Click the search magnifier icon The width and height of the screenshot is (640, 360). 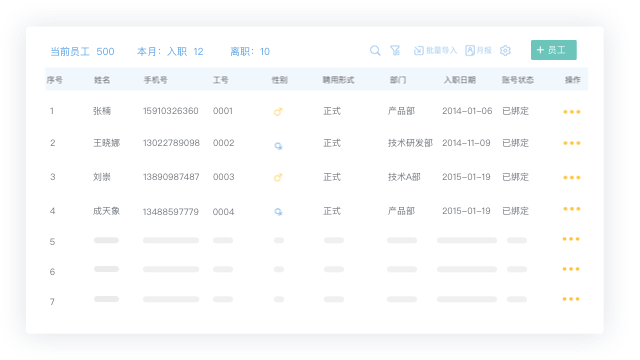click(375, 51)
